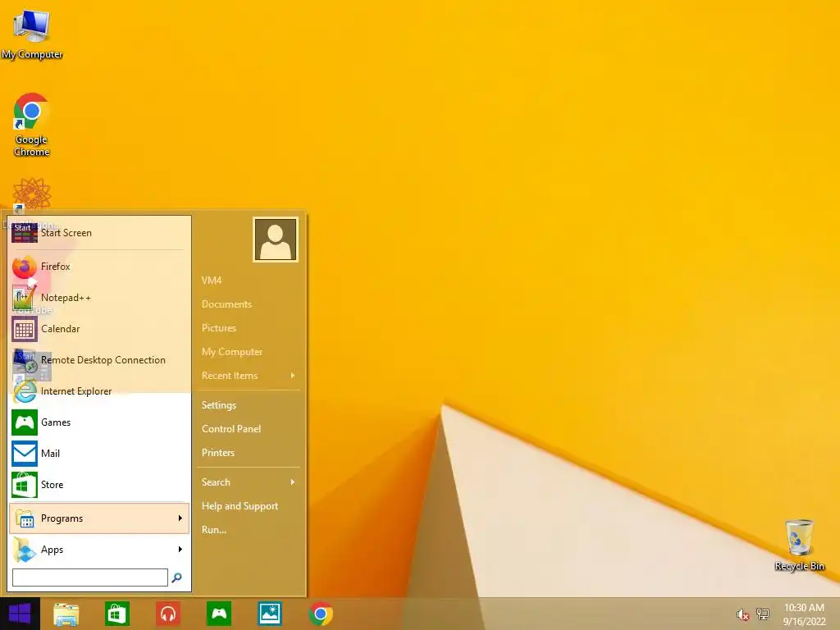The image size is (840, 630).
Task: Click the search magnifier icon
Action: 176,577
